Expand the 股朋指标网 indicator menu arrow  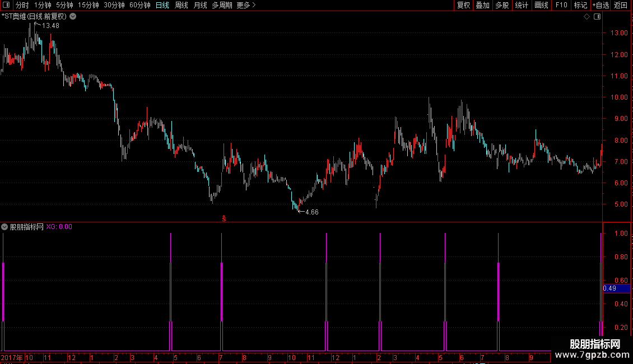4,227
